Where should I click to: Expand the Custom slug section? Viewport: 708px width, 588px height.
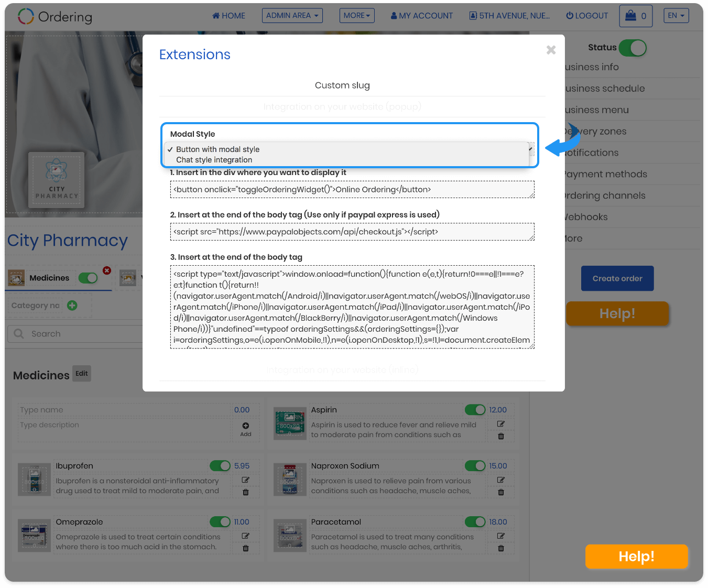point(342,85)
